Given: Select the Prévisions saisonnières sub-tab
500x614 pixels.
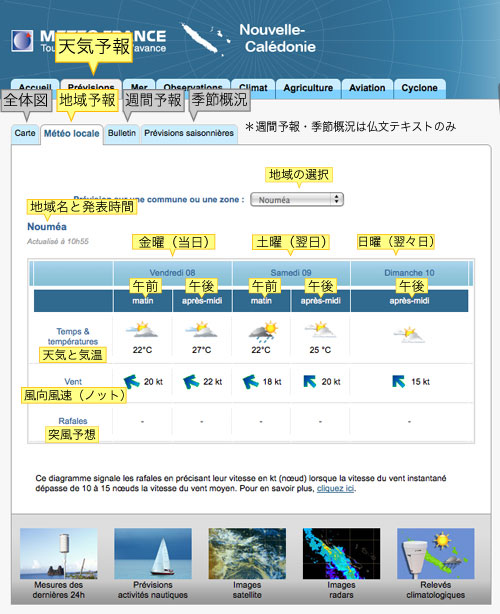Looking at the screenshot, I should pyautogui.click(x=189, y=134).
